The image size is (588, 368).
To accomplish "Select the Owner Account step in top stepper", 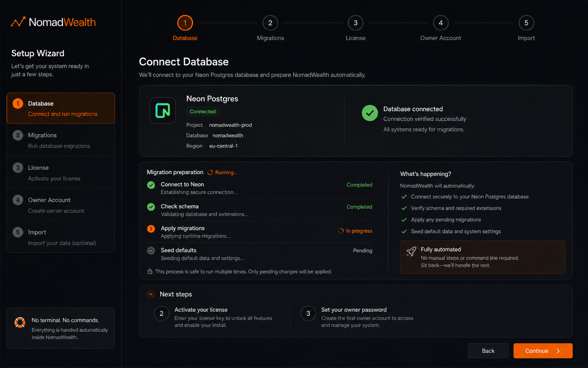I will coord(440,28).
